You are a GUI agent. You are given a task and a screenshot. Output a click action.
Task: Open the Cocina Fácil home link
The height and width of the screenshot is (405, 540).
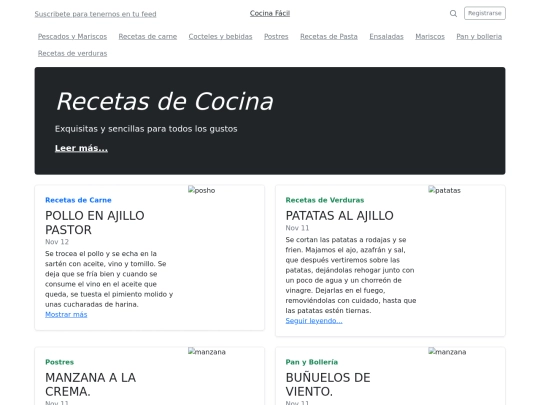click(x=270, y=13)
